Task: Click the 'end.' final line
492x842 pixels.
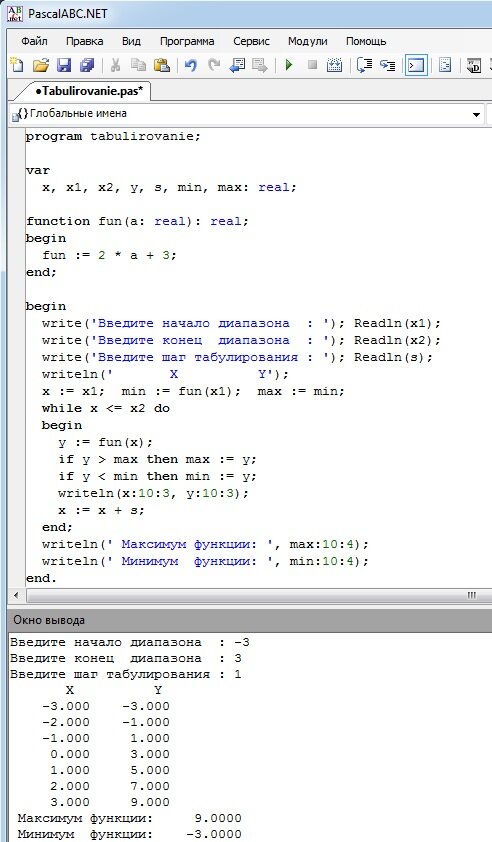Action: [41, 579]
